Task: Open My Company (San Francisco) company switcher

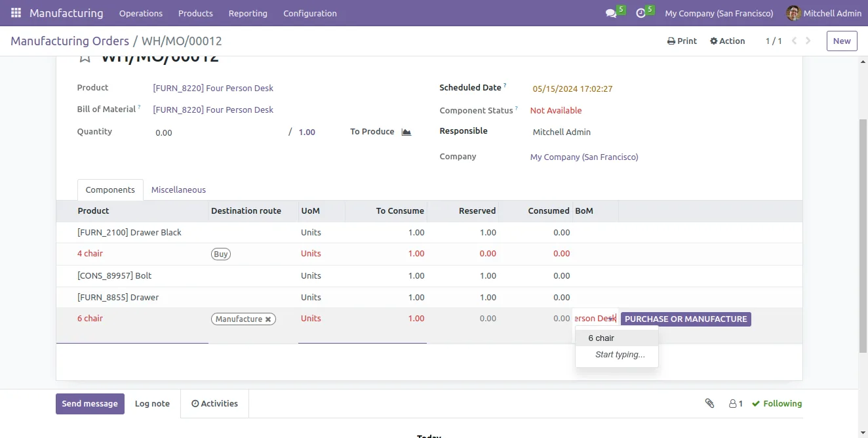Action: (719, 13)
